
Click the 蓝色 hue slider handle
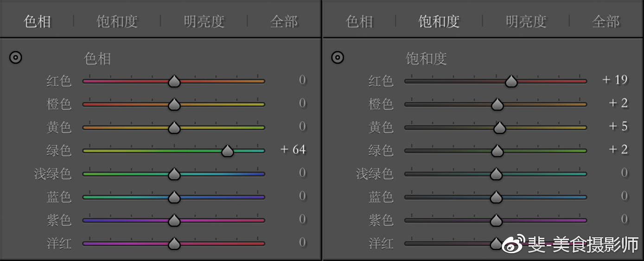pos(174,197)
